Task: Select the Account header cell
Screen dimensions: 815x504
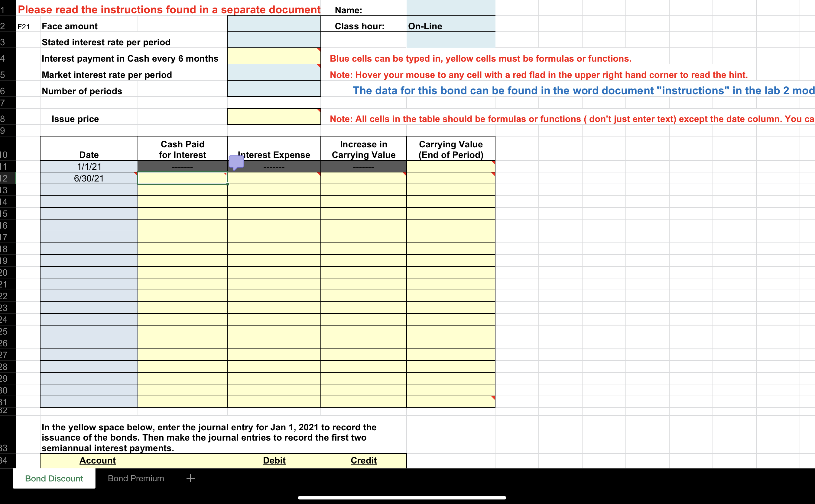Action: click(x=97, y=460)
